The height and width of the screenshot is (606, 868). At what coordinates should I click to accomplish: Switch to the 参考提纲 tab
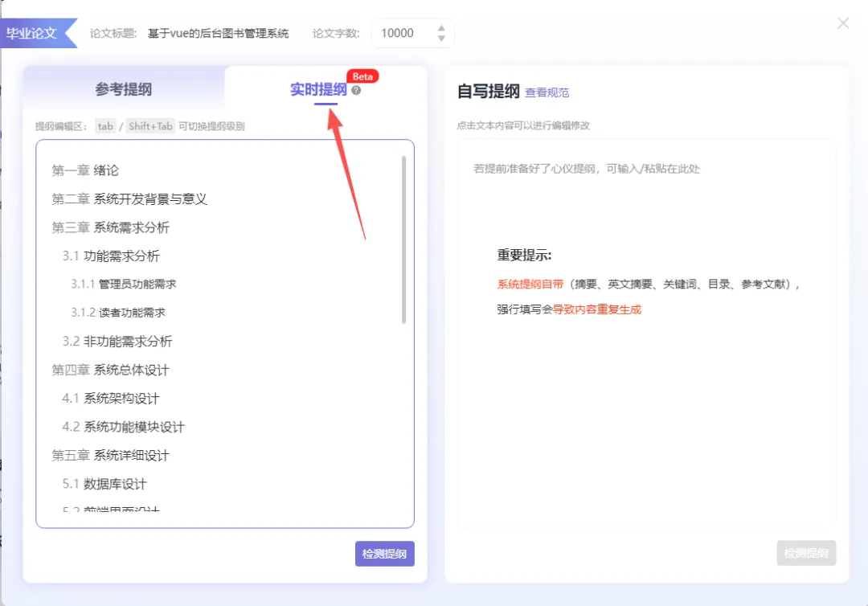pyautogui.click(x=125, y=88)
